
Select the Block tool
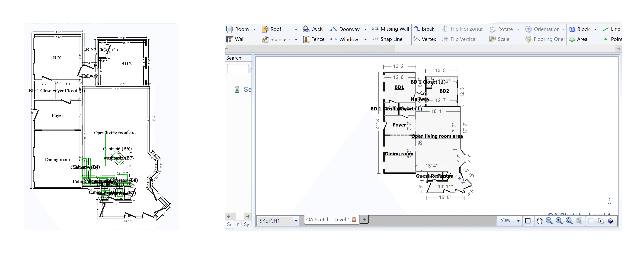click(579, 29)
